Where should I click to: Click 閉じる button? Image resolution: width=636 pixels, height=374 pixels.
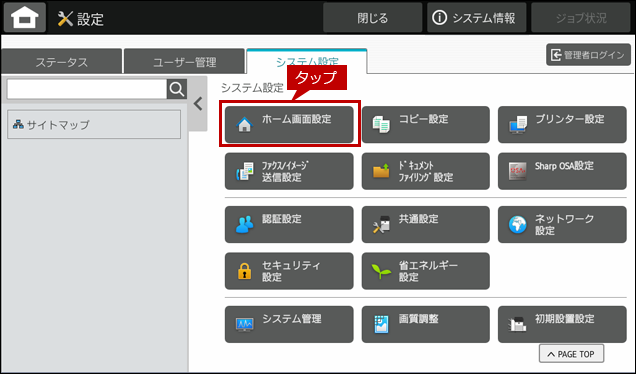click(372, 18)
